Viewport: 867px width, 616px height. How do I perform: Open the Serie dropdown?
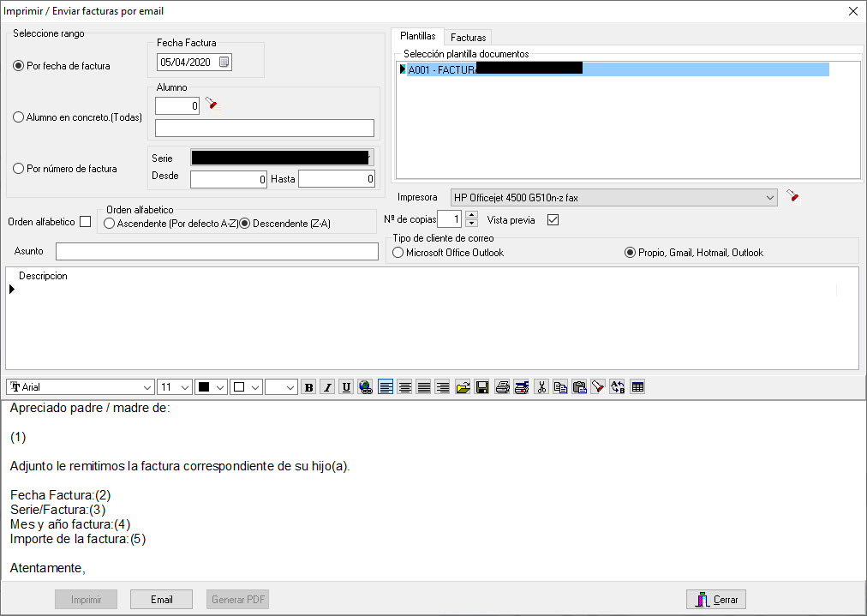coord(282,158)
